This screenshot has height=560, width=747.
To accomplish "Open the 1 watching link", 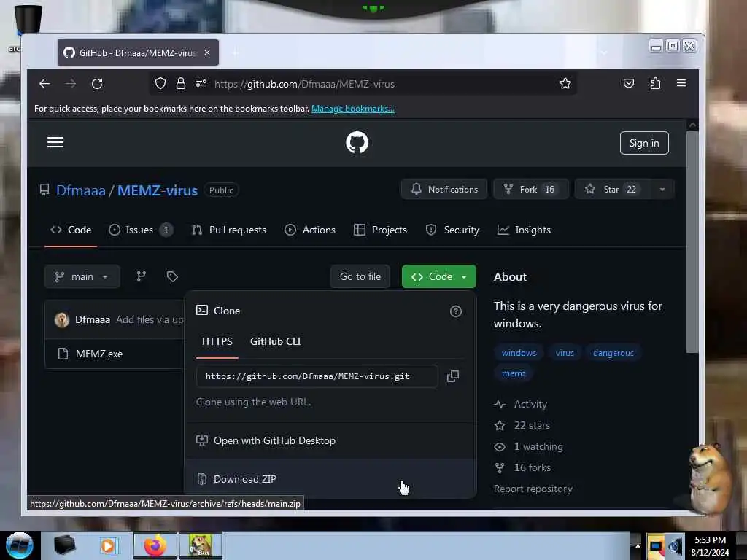I will point(528,447).
